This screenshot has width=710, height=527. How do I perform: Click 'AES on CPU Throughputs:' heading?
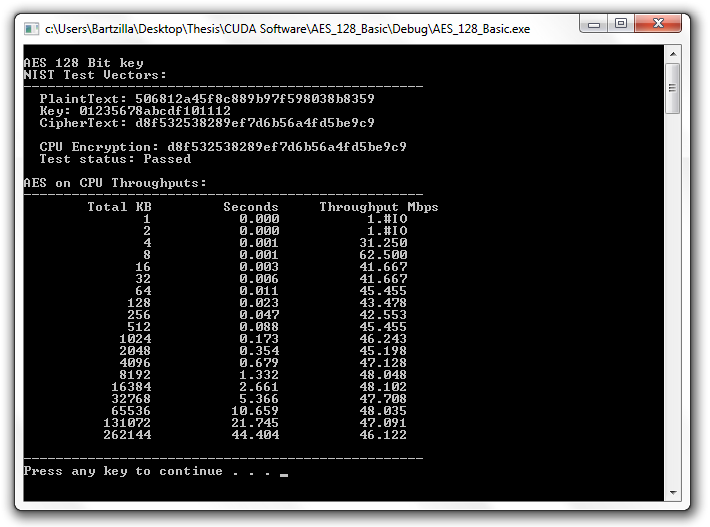click(x=115, y=183)
